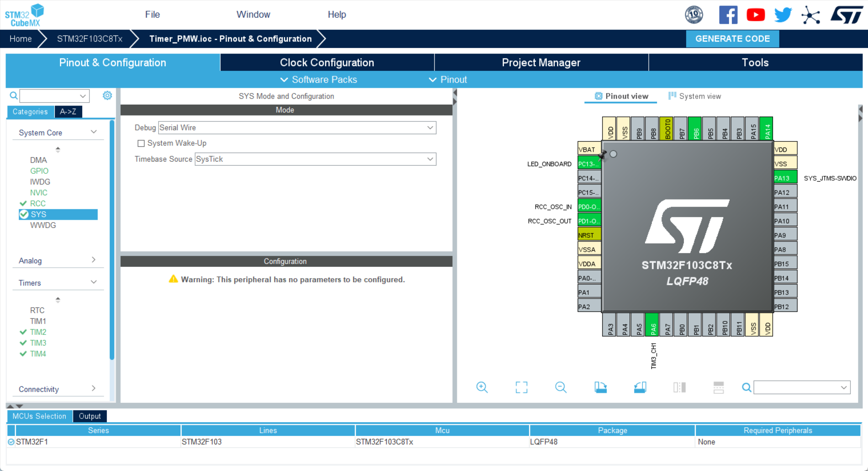Select the PD0 RCC_OSC_IN pin
868x471 pixels.
click(589, 206)
